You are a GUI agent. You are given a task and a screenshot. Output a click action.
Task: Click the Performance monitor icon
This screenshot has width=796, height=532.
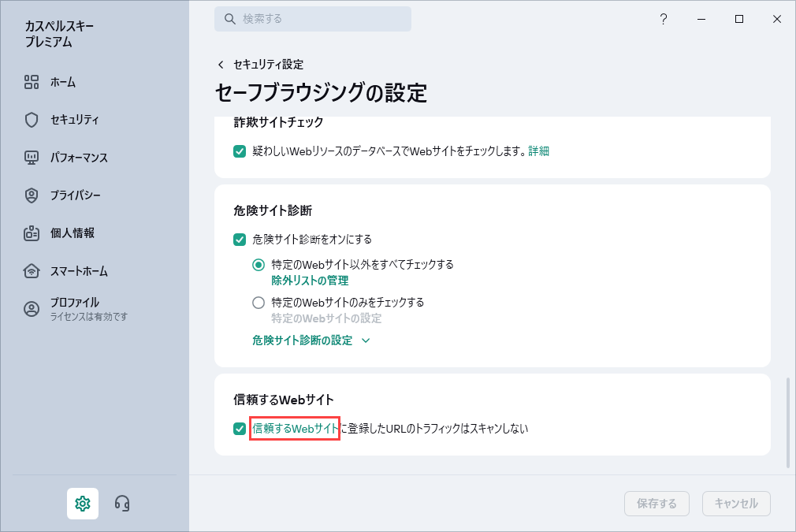pyautogui.click(x=32, y=158)
